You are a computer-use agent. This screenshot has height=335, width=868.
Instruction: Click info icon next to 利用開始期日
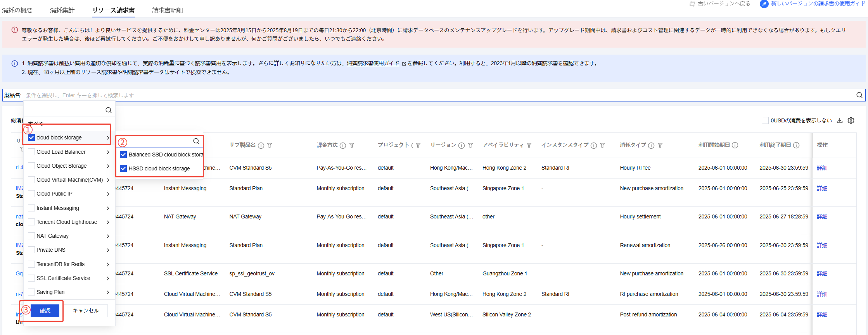click(735, 145)
